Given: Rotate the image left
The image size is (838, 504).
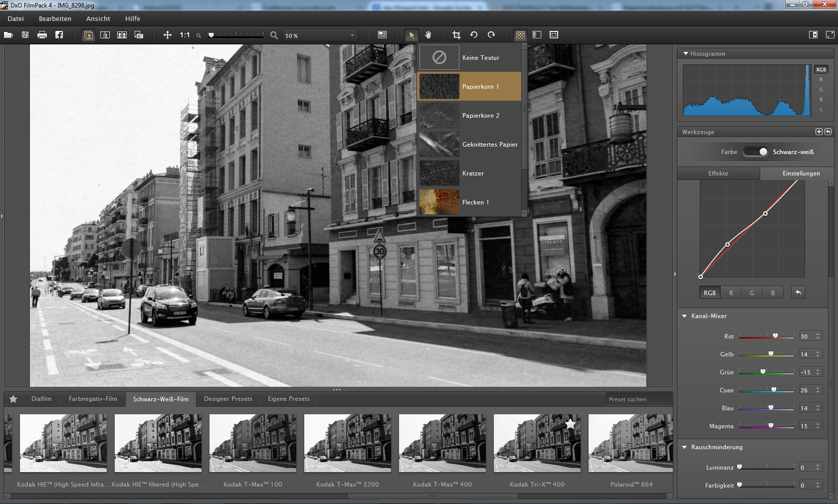Looking at the screenshot, I should (474, 35).
